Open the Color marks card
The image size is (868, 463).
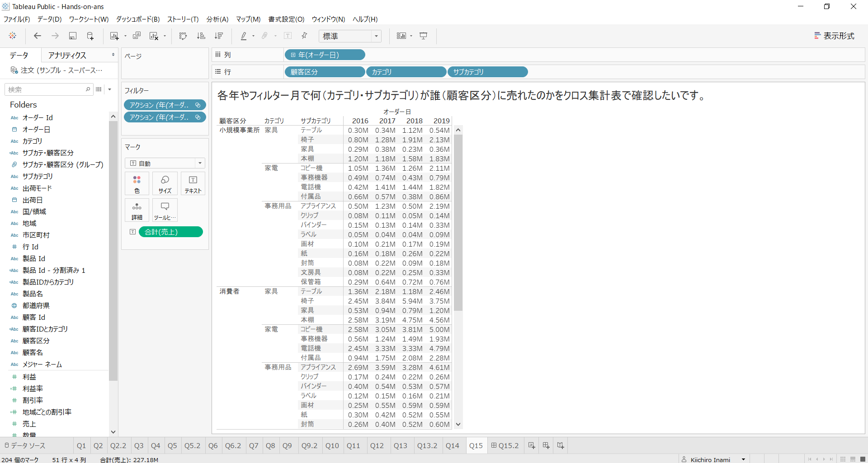coord(137,183)
